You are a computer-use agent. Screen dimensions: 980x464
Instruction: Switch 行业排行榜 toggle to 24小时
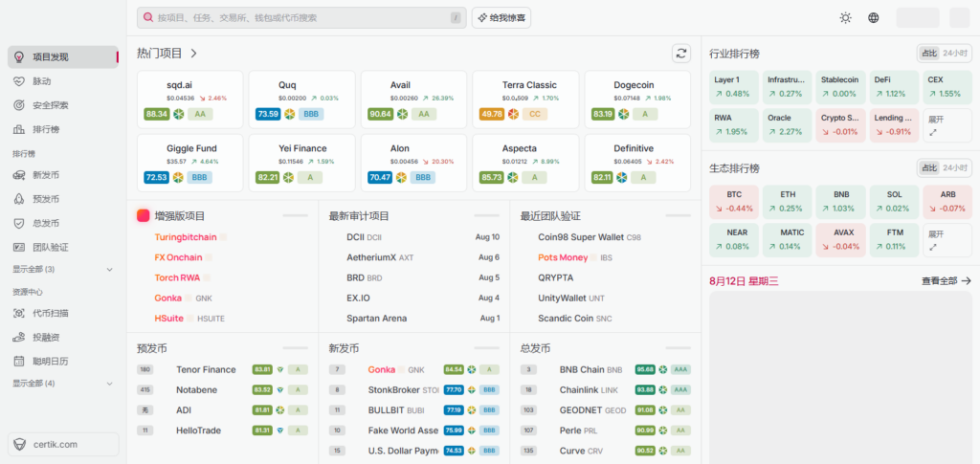click(954, 54)
